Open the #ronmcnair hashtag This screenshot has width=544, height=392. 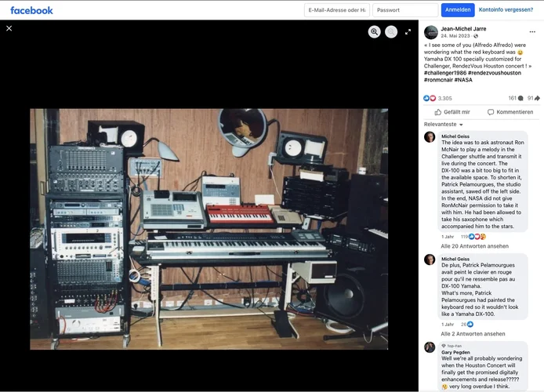438,80
